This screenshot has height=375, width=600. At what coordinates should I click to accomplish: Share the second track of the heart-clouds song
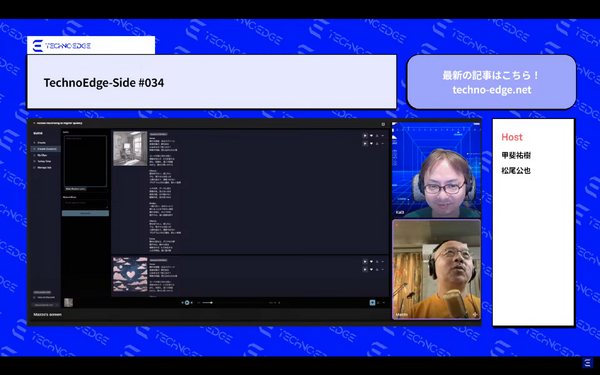pos(377,269)
